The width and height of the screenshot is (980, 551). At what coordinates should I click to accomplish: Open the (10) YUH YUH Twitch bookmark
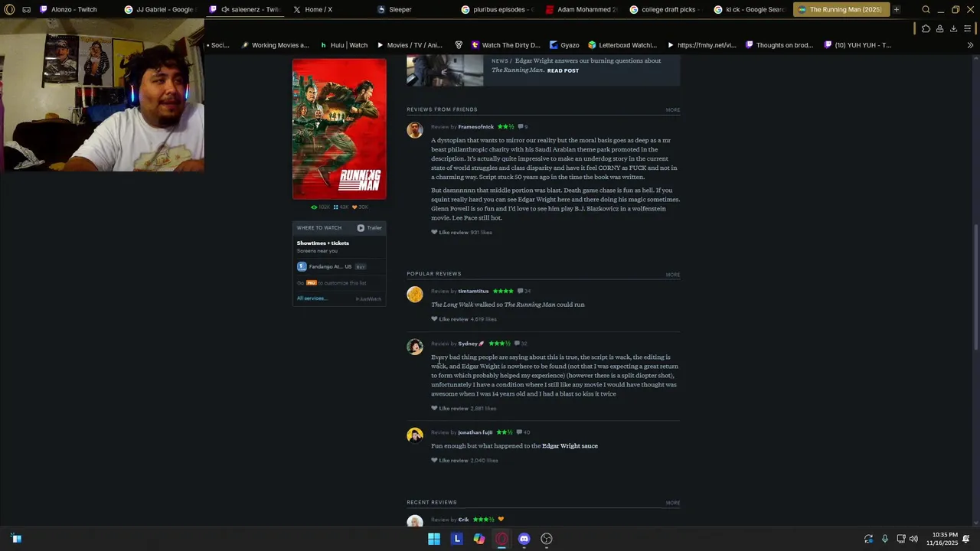point(857,45)
